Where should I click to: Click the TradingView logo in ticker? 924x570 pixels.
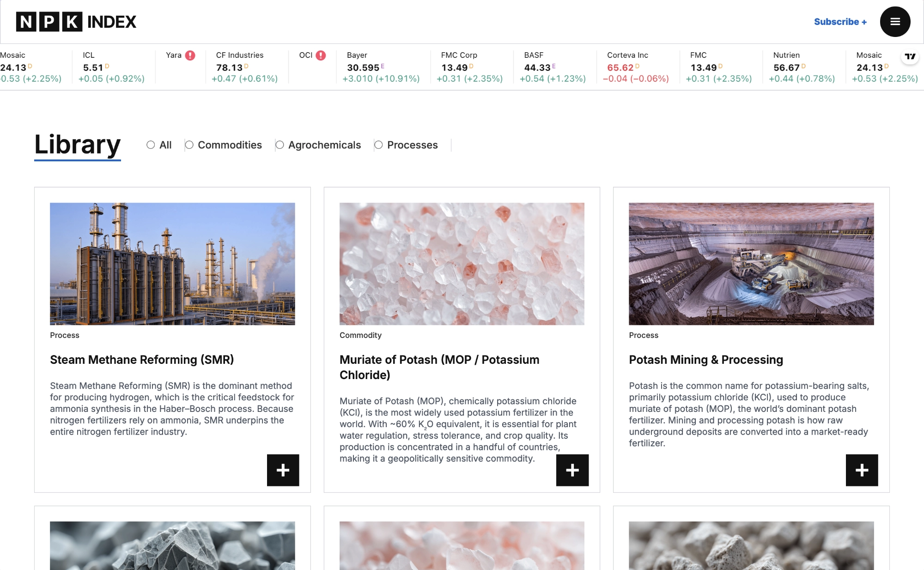coord(910,56)
